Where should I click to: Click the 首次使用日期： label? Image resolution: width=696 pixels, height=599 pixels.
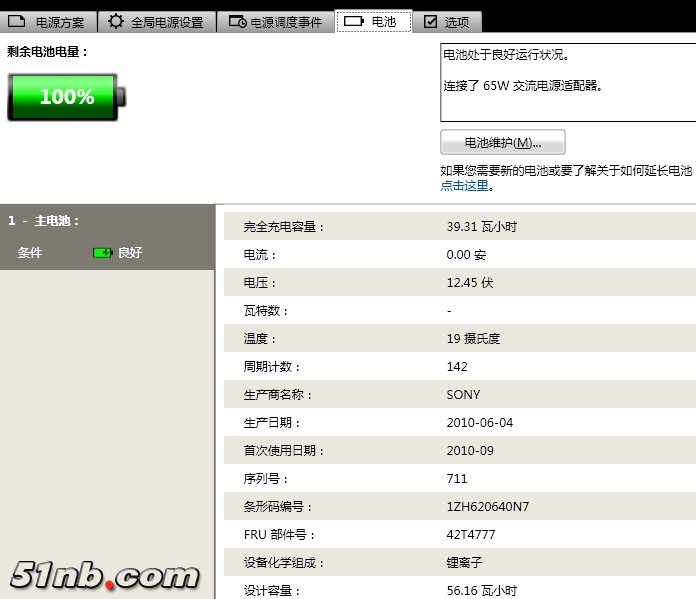(x=284, y=451)
